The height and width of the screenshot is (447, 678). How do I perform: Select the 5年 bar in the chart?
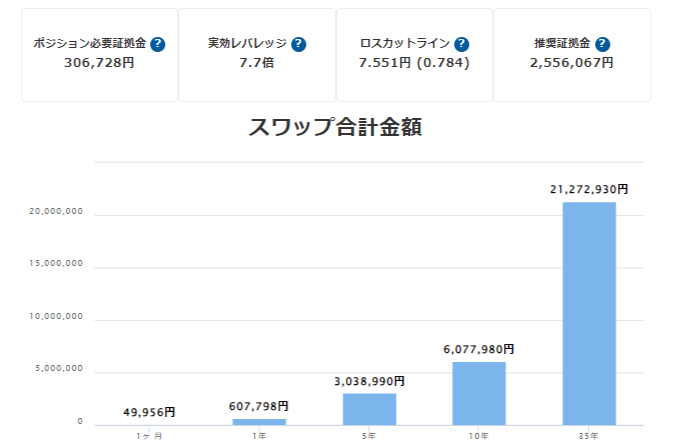tap(369, 408)
